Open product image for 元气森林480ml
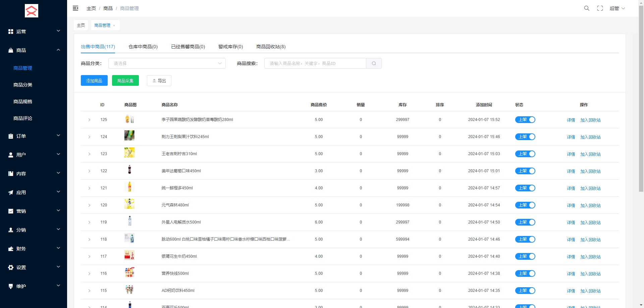 [129, 204]
